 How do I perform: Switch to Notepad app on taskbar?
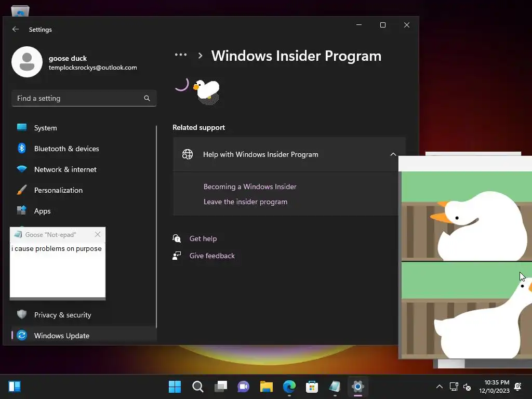[335, 387]
